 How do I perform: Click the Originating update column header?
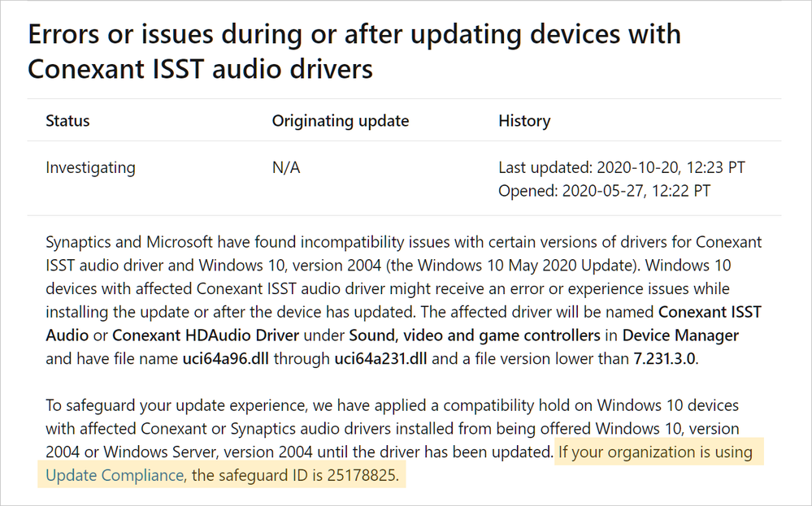click(340, 121)
